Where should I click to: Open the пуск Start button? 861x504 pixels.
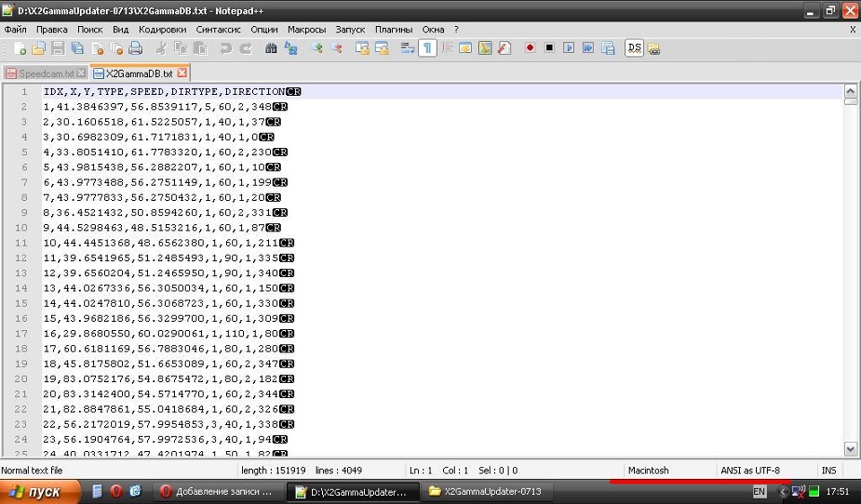coord(39,492)
